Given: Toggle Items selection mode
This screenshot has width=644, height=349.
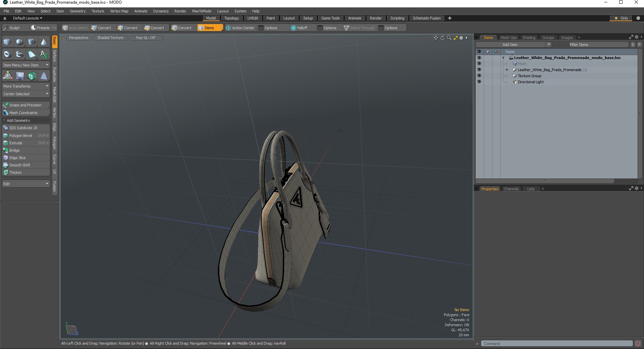Looking at the screenshot, I should (210, 28).
